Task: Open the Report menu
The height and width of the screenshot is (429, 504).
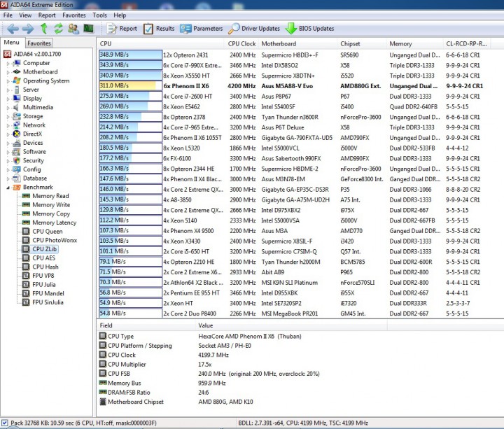Action: tap(47, 15)
